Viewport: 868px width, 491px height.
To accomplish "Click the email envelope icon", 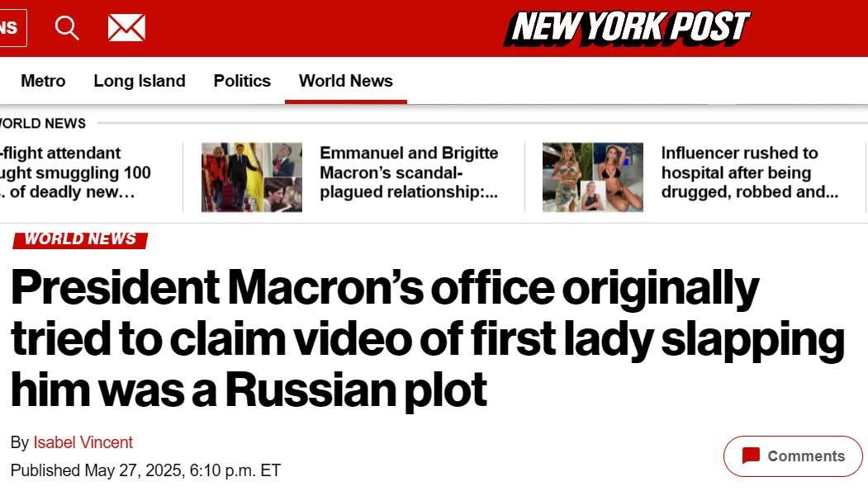I will pos(126,28).
